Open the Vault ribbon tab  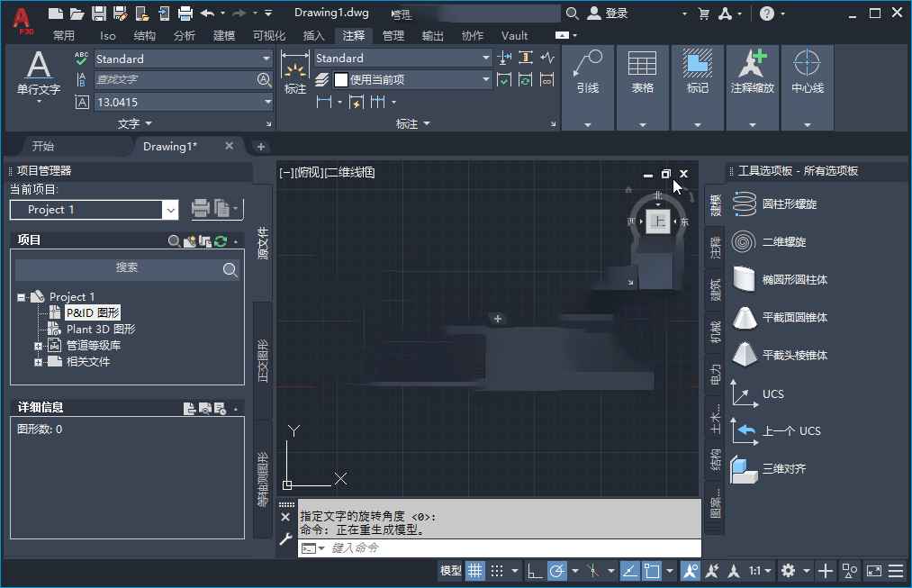[515, 35]
